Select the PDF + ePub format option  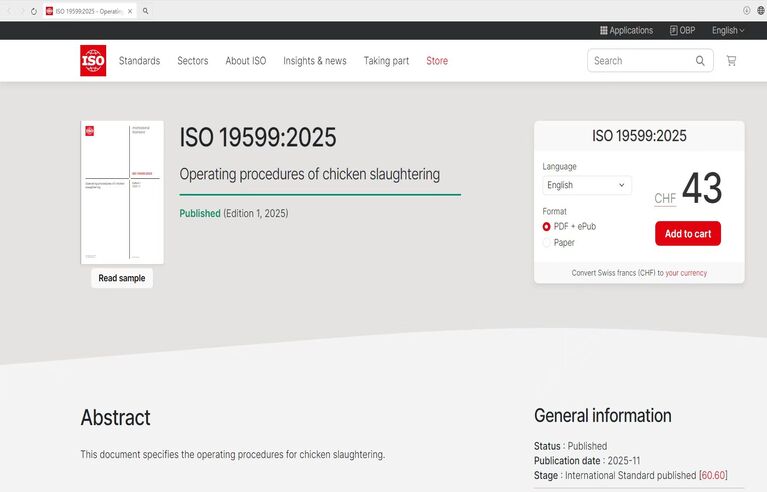[546, 227]
